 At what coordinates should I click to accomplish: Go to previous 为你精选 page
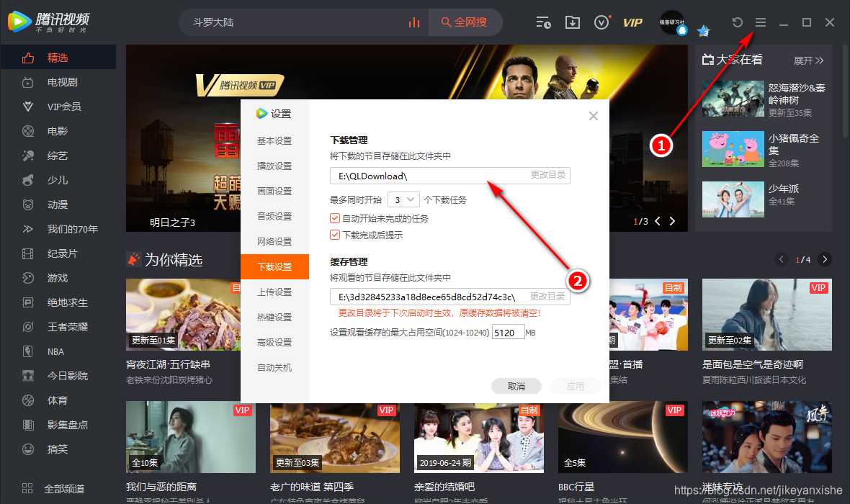click(x=781, y=260)
